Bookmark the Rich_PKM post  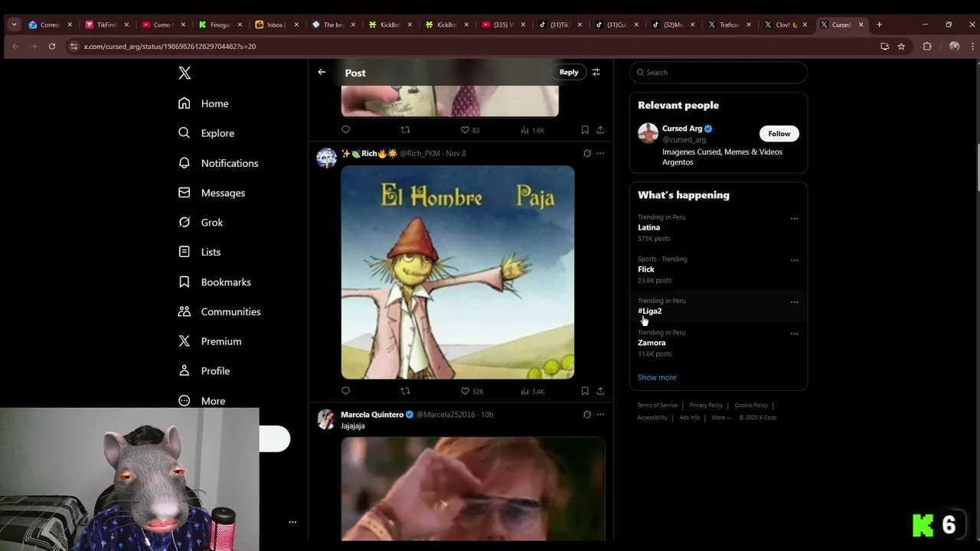click(x=585, y=391)
